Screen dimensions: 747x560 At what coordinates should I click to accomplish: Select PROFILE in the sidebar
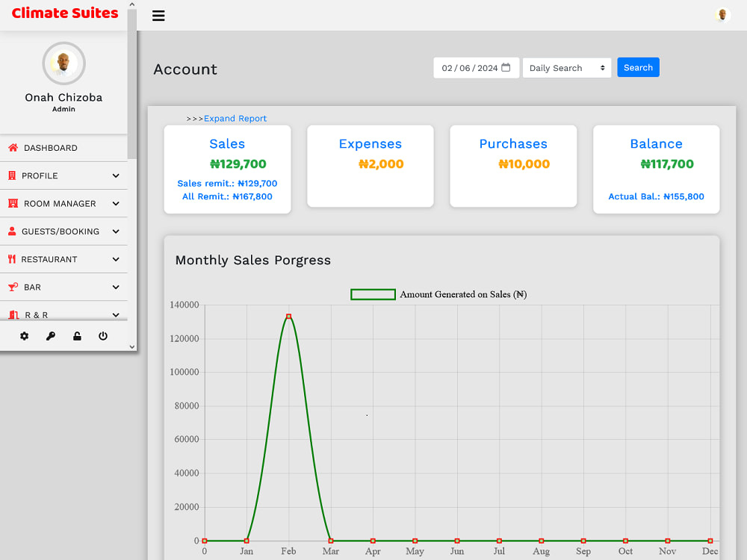pyautogui.click(x=63, y=175)
